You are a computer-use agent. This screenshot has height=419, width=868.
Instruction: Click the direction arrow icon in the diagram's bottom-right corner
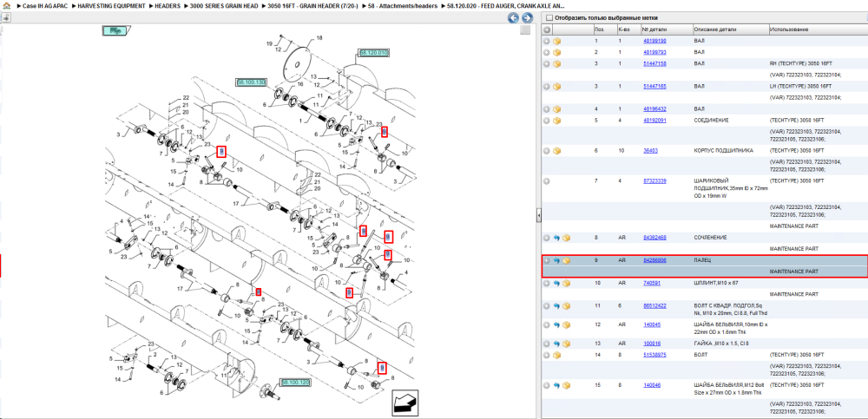click(406, 403)
